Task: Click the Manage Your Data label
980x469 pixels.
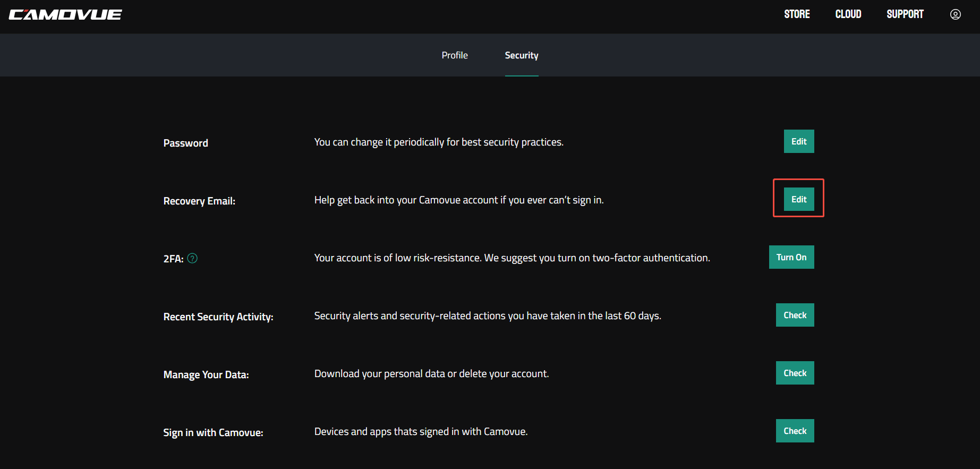Action: tap(206, 374)
